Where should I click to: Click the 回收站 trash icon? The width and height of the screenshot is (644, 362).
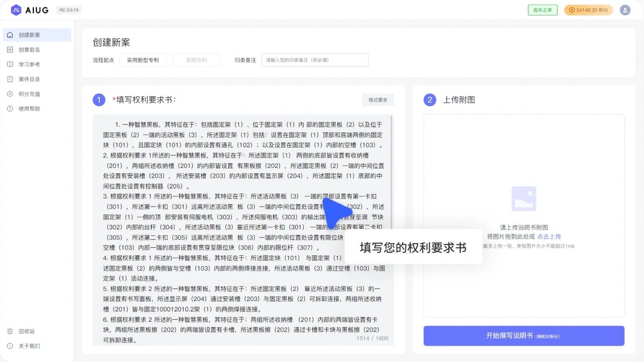click(10, 331)
